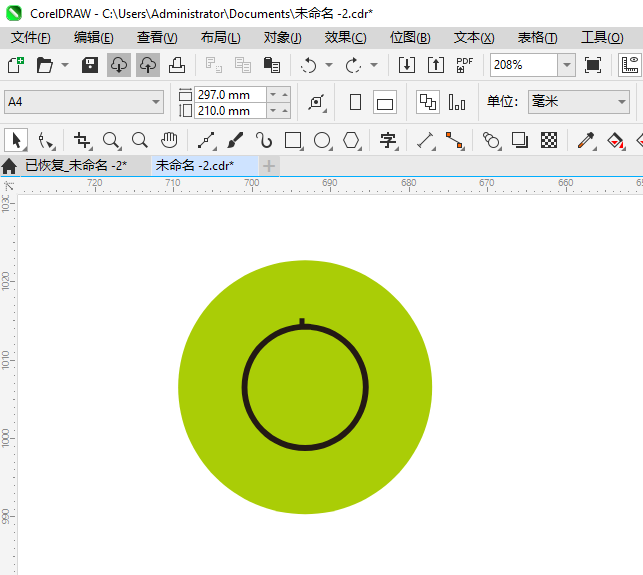Click the New document icon
Image resolution: width=643 pixels, height=575 pixels.
(16, 65)
